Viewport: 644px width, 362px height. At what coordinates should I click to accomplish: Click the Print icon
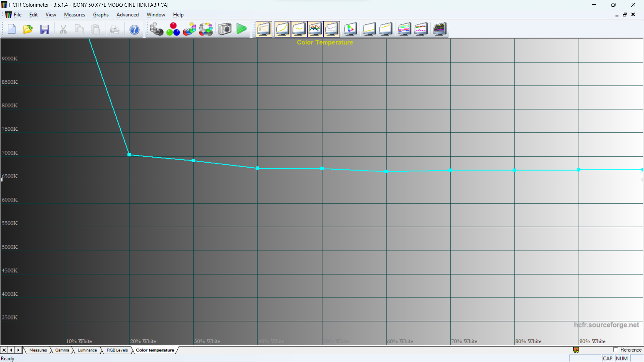(115, 29)
